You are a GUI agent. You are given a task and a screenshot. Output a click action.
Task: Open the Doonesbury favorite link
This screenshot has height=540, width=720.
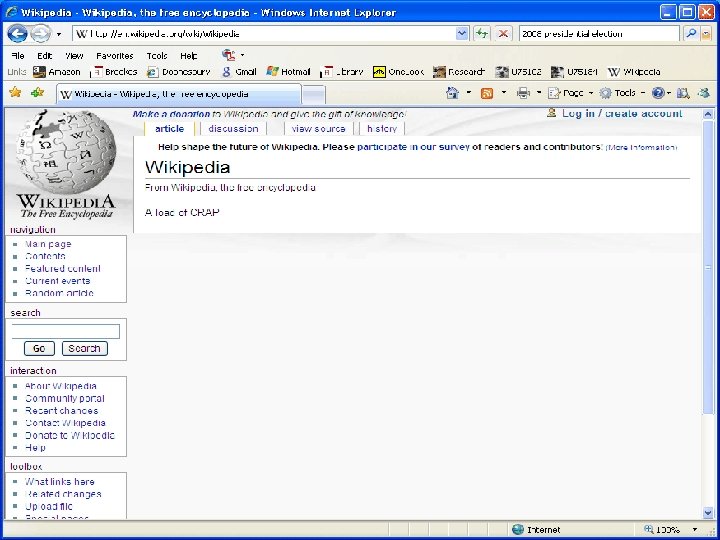(x=179, y=72)
